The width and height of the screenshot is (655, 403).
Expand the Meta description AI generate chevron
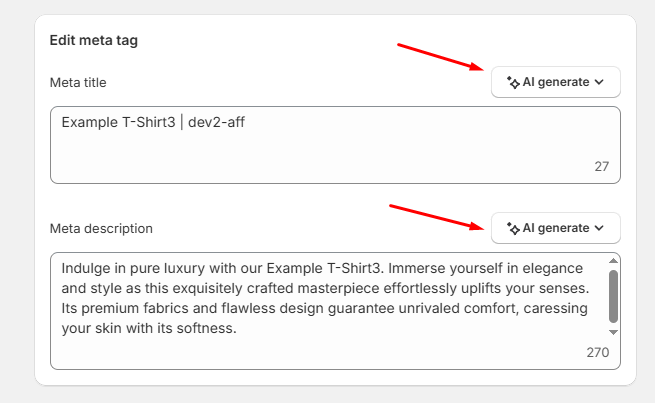[599, 228]
